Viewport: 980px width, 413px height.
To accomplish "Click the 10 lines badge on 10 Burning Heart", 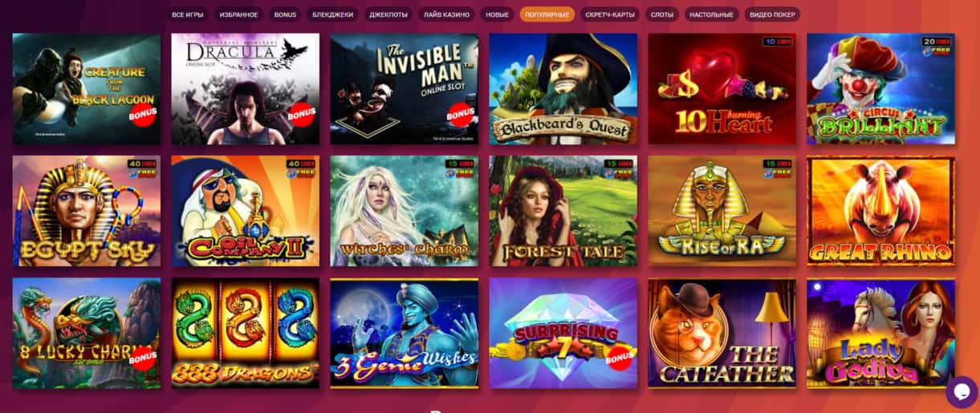I will [775, 40].
